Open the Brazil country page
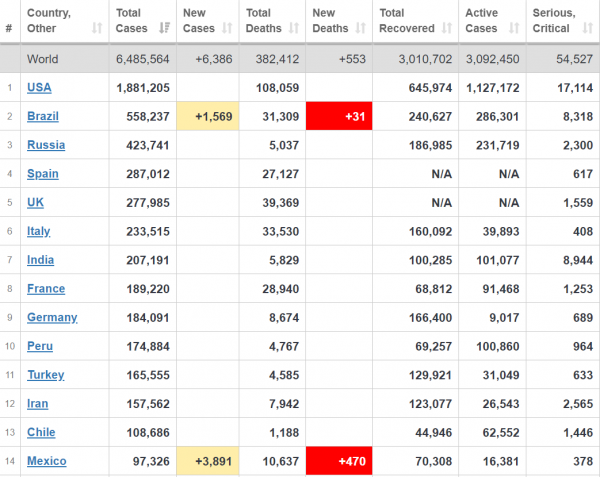600x477 pixels. click(x=43, y=116)
